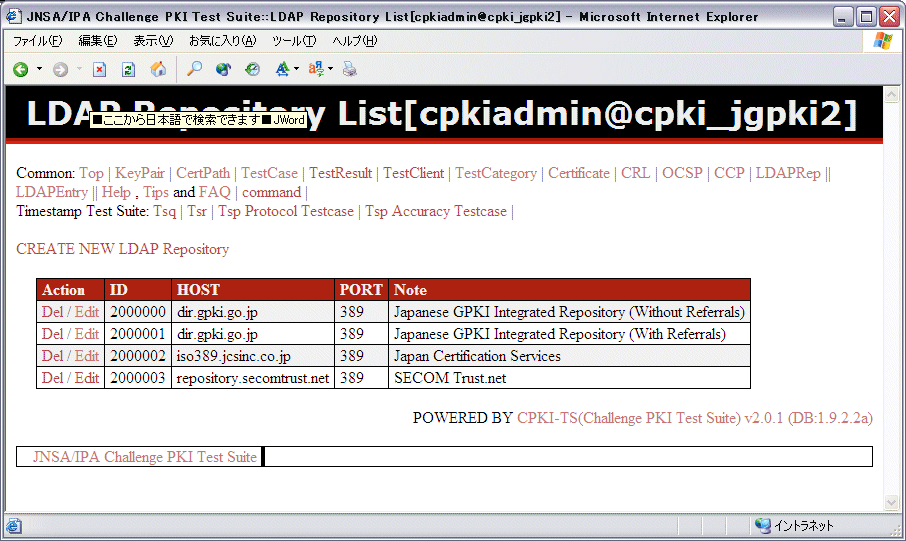
Task: Open Tsp Accuracy Testcase link
Action: (436, 212)
